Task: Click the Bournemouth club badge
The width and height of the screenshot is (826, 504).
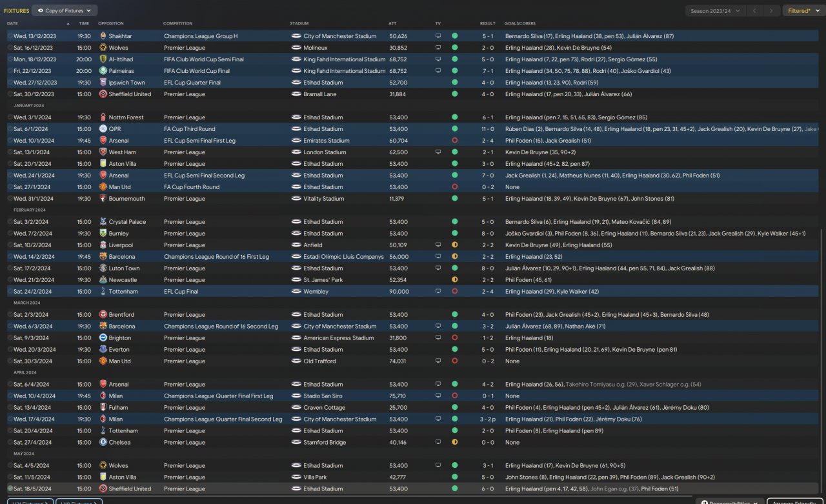Action: (x=103, y=199)
